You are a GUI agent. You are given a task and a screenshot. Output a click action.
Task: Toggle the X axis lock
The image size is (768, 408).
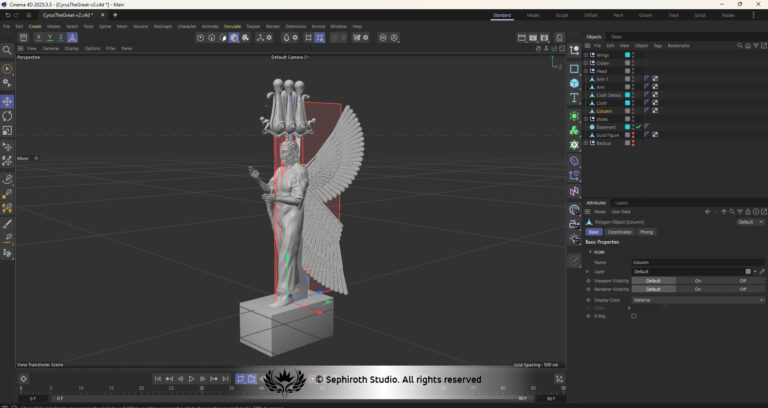(39, 38)
